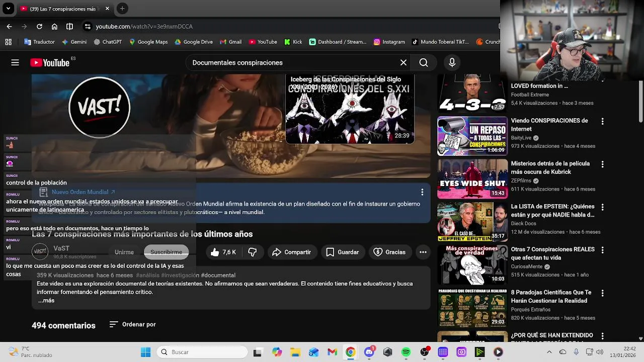Open the YouTube guide hamburger menu
This screenshot has height=362, width=644.
pyautogui.click(x=15, y=63)
